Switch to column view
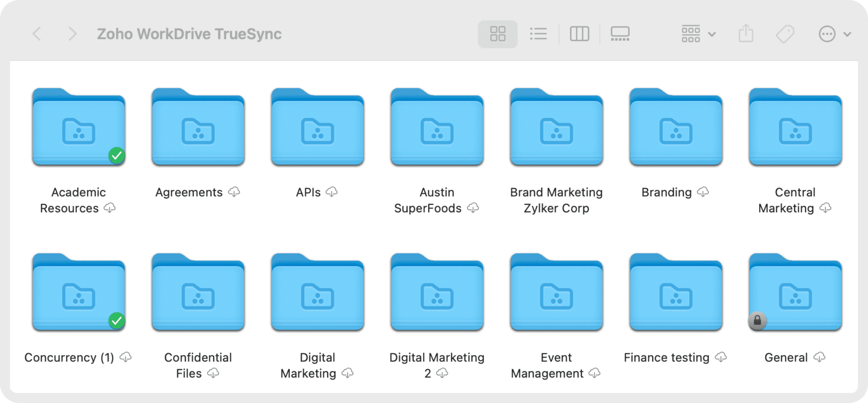Image resolution: width=868 pixels, height=403 pixels. tap(579, 34)
